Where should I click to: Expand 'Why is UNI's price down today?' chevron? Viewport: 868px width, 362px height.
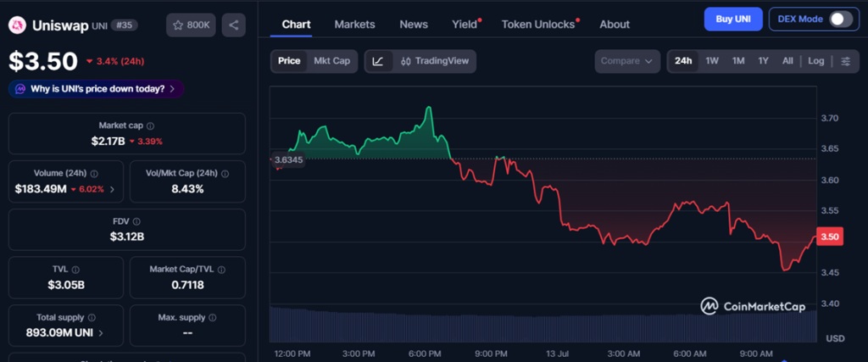click(172, 88)
